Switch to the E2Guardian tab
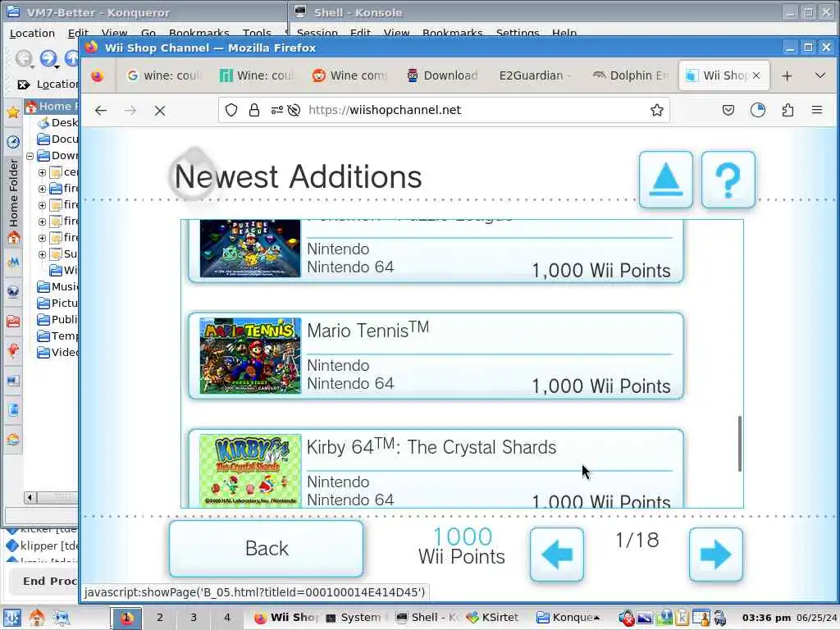Viewport: 840px width, 630px height. point(536,75)
